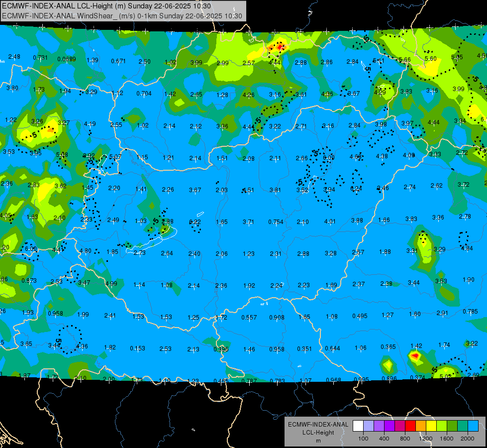Click the legend text LCL-Height
487x448 pixels.
pyautogui.click(x=318, y=433)
